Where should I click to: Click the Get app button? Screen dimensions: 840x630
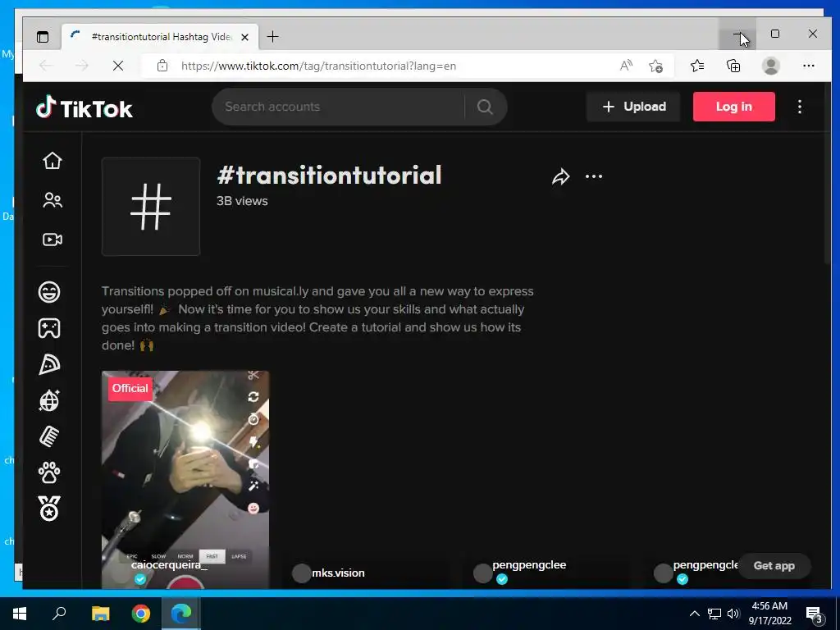click(774, 566)
